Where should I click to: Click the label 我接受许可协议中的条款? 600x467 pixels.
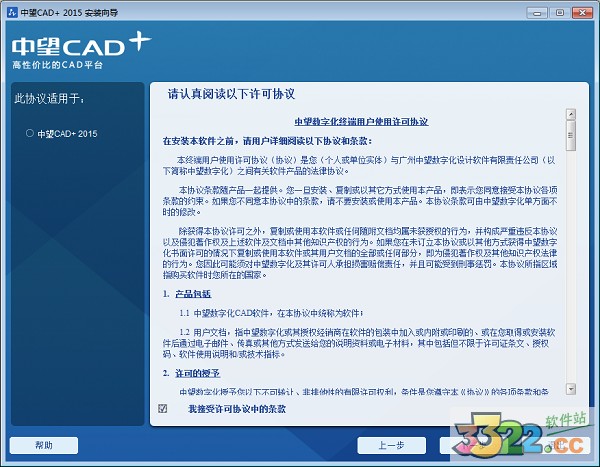237,409
